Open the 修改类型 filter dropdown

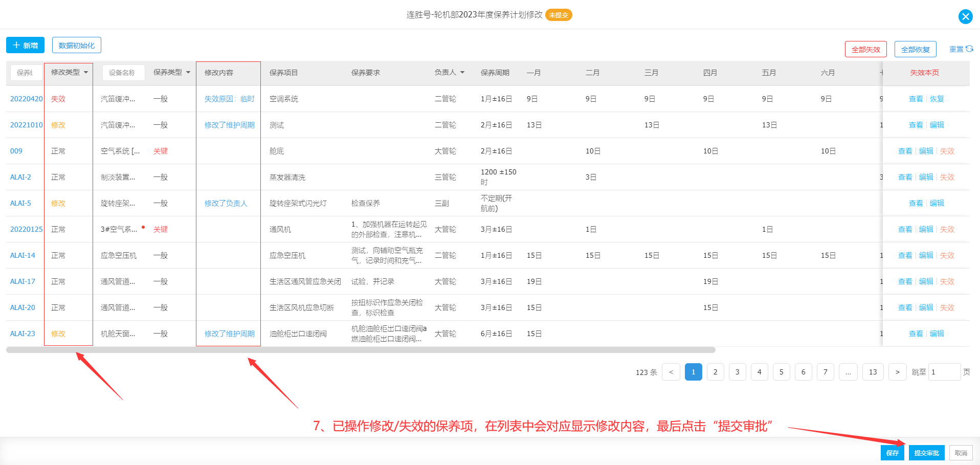pyautogui.click(x=86, y=72)
